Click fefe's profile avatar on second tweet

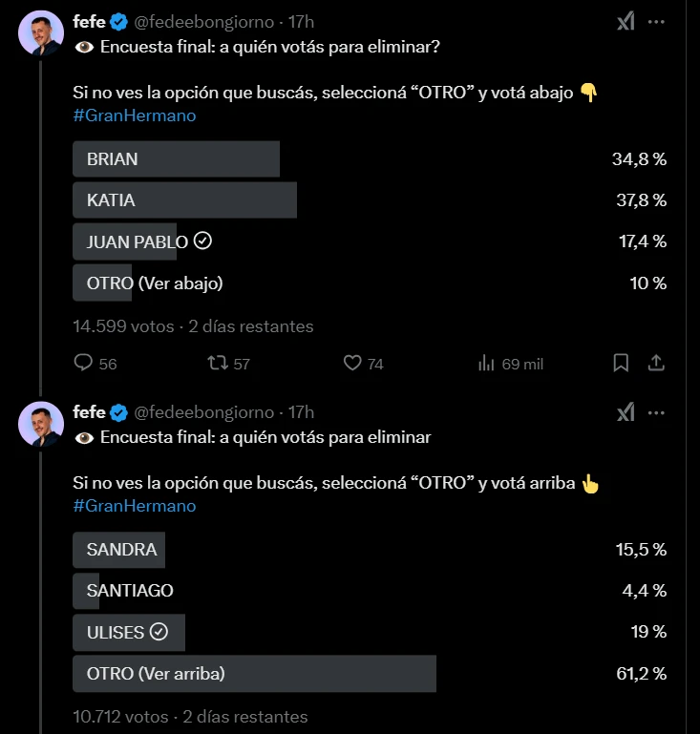tap(41, 423)
